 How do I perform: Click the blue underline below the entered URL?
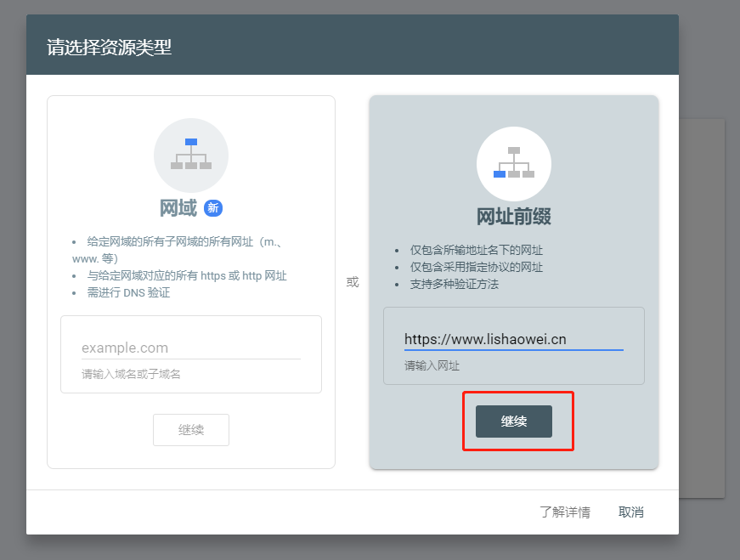513,348
